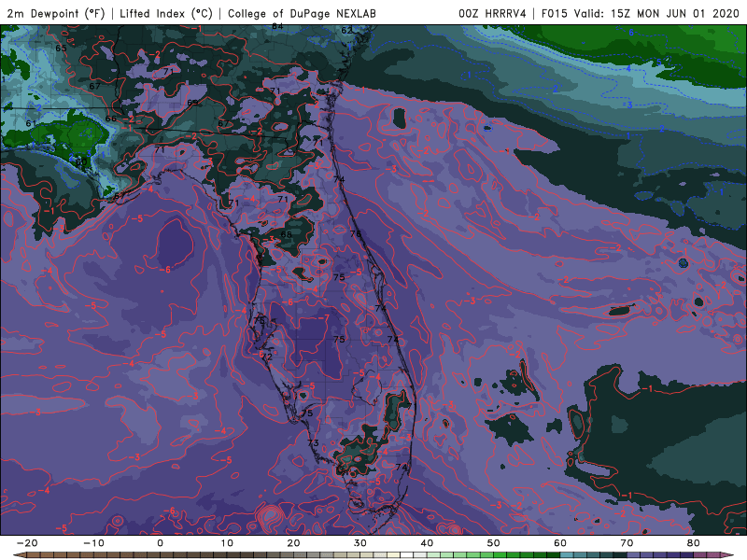Image resolution: width=747 pixels, height=560 pixels.
Task: Click the "2m Dewpoint (°F)" title text
Action: coord(56,13)
